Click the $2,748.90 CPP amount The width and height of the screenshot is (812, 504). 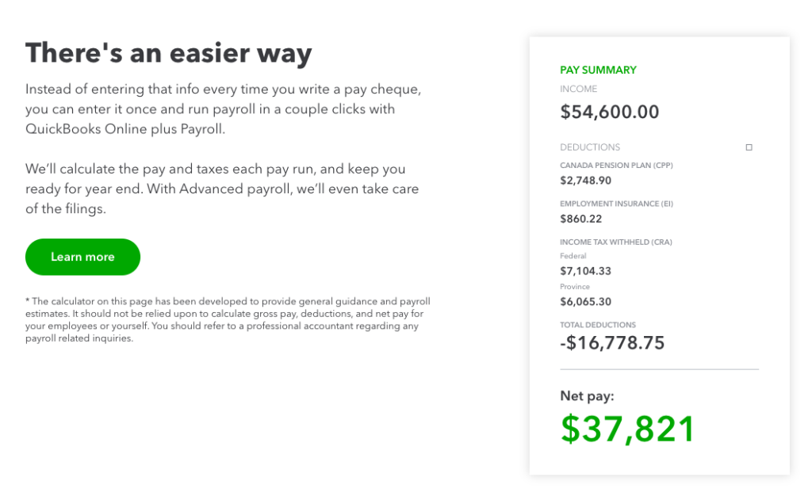585,180
